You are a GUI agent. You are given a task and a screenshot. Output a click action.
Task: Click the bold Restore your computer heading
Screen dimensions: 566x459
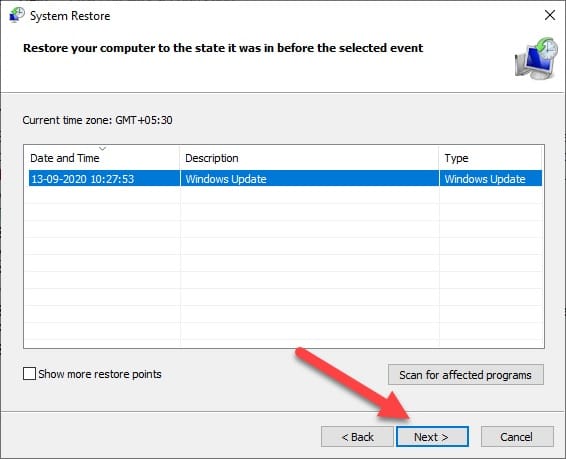click(223, 48)
